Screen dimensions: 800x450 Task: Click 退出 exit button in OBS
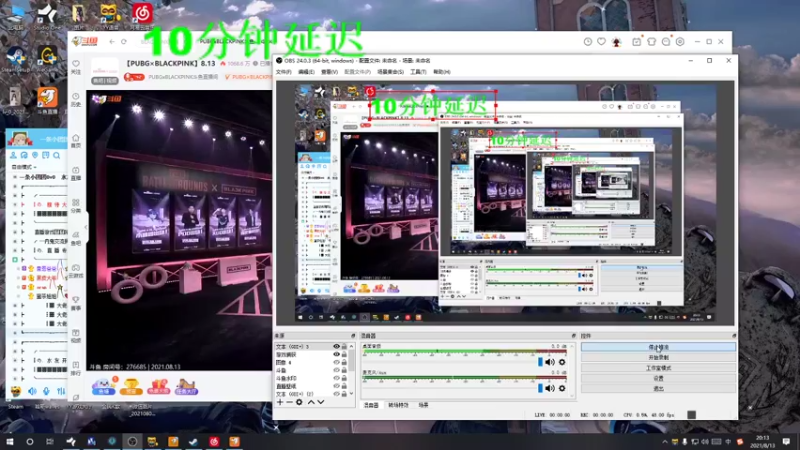pos(658,389)
